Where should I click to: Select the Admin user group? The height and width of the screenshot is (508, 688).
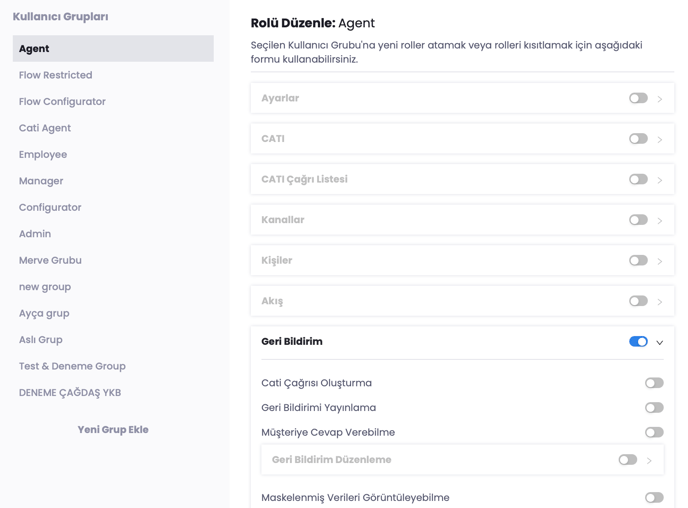click(x=35, y=234)
